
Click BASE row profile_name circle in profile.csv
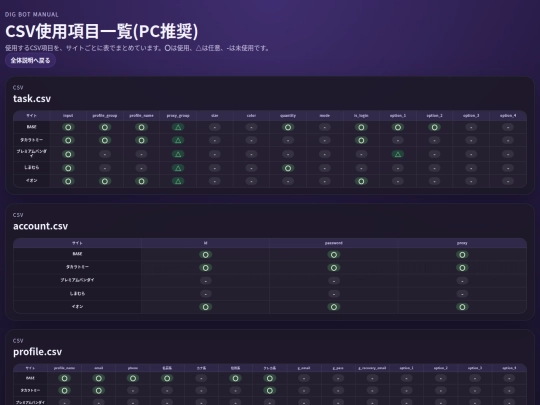coord(64,378)
